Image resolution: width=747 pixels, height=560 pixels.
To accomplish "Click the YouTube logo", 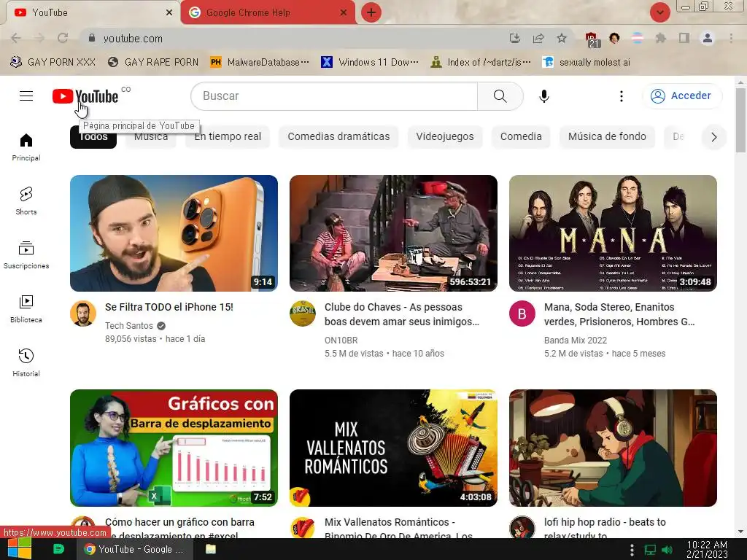I will coord(85,96).
